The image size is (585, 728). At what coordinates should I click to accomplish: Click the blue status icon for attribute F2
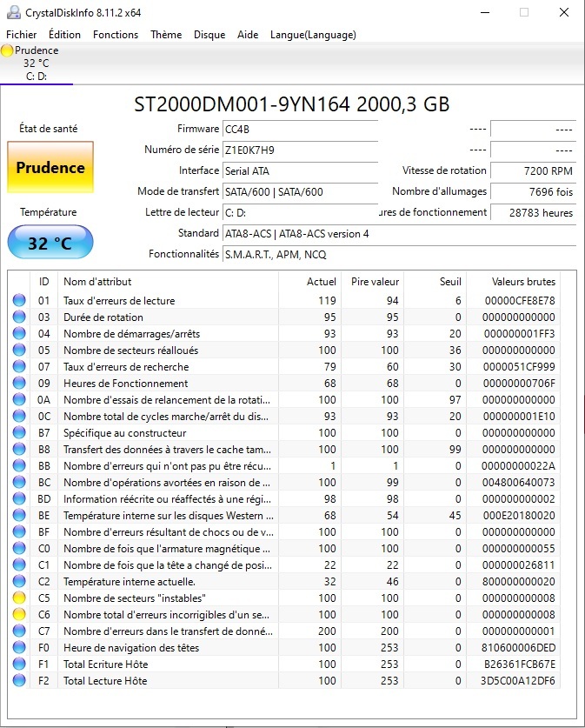click(x=19, y=681)
